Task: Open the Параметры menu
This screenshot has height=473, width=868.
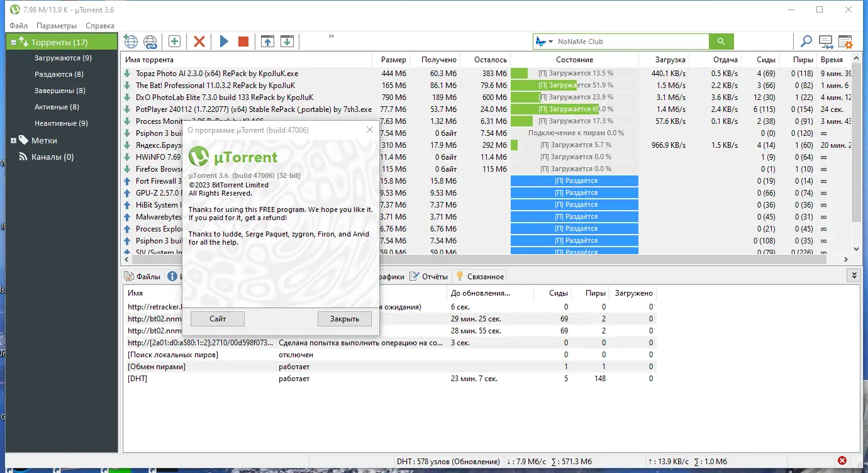Action: click(x=57, y=26)
